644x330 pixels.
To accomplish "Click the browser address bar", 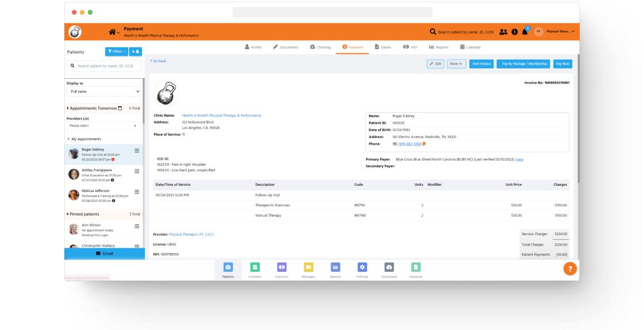I will (x=332, y=12).
